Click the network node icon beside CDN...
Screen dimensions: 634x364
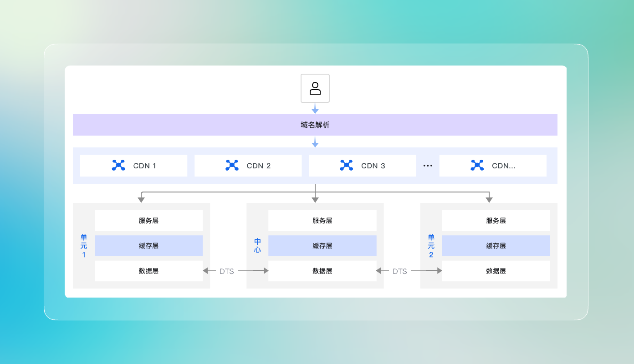477,166
